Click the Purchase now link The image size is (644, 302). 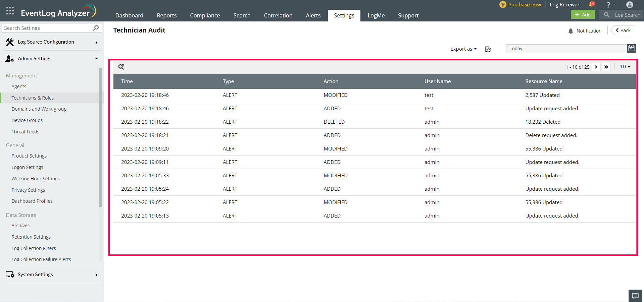tap(525, 5)
